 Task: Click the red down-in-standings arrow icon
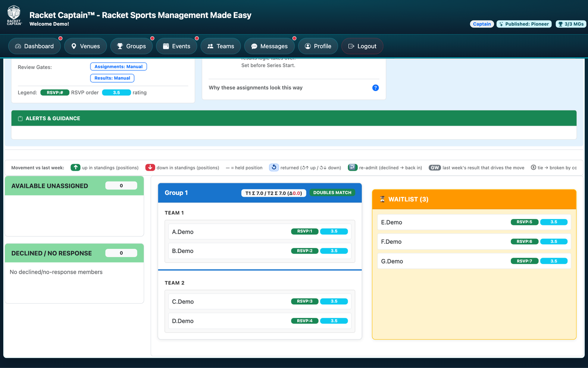click(x=150, y=168)
